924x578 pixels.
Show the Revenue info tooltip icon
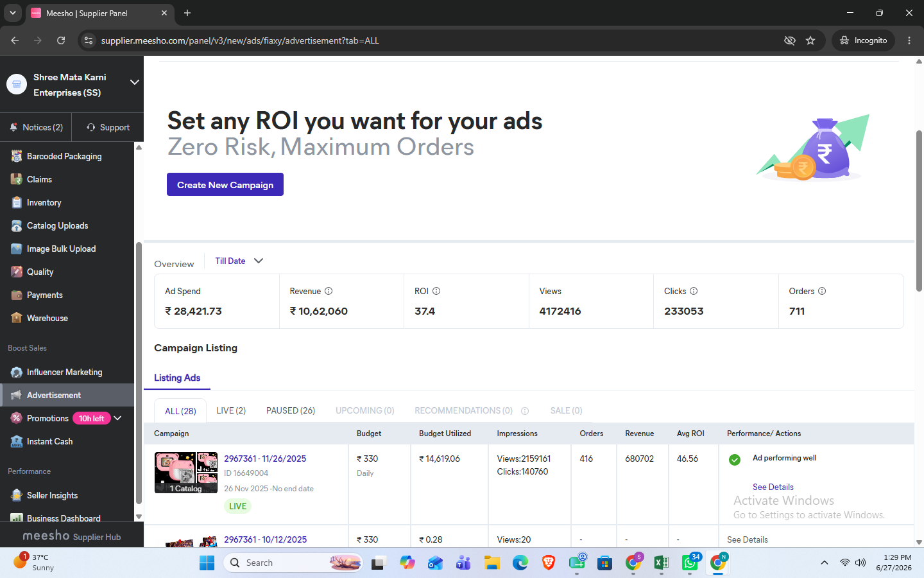coord(329,291)
